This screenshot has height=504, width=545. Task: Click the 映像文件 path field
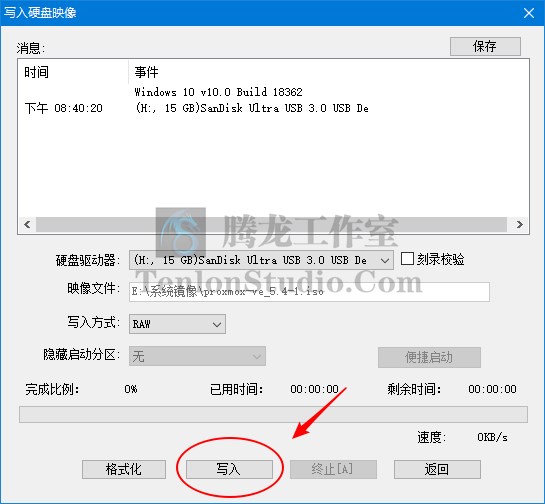pyautogui.click(x=309, y=292)
